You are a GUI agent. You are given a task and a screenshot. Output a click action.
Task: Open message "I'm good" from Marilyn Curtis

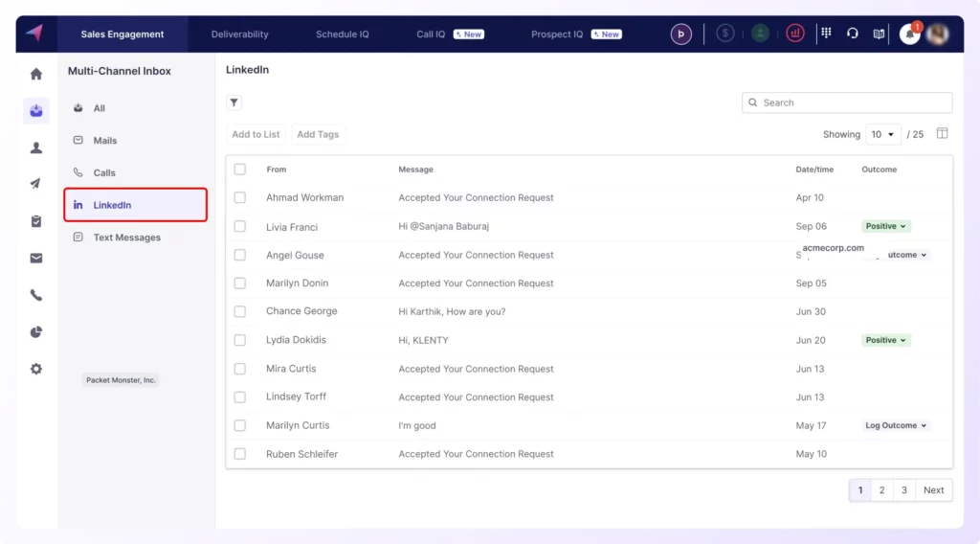click(x=417, y=425)
